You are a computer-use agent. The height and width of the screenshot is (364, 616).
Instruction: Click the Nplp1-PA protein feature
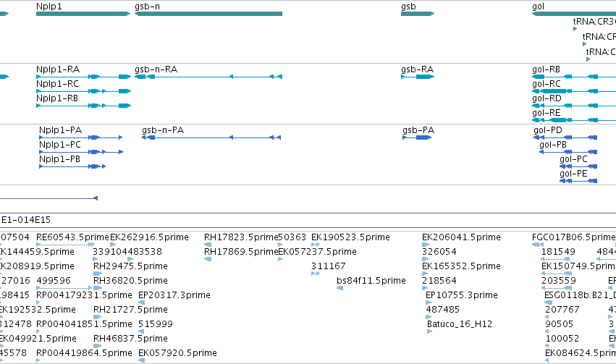[x=81, y=137]
